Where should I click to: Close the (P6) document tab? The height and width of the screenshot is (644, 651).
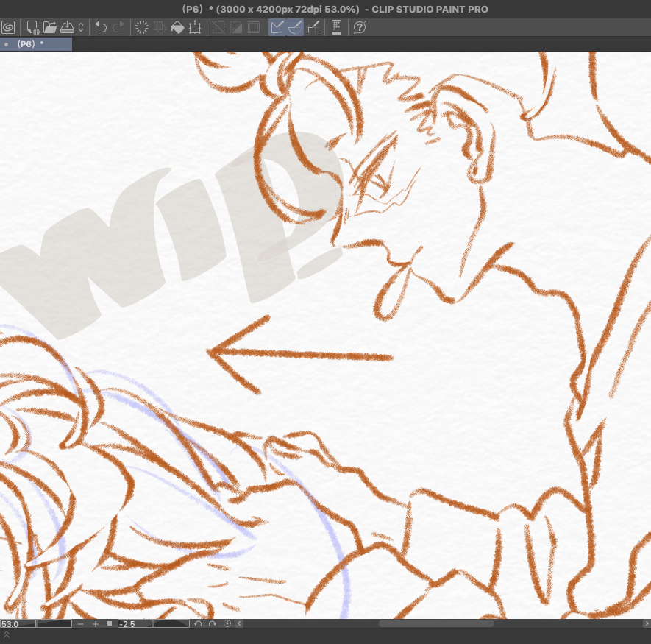6,44
